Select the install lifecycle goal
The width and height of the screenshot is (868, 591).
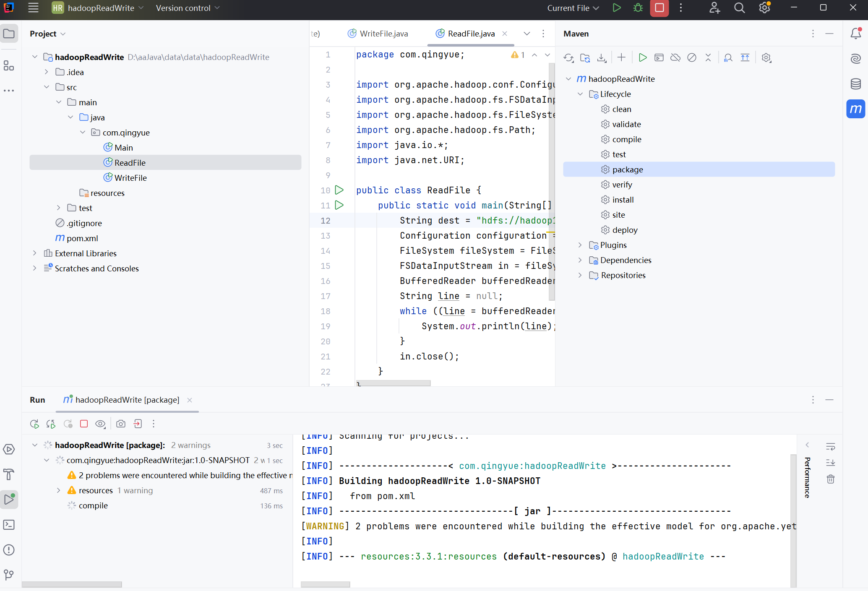623,200
